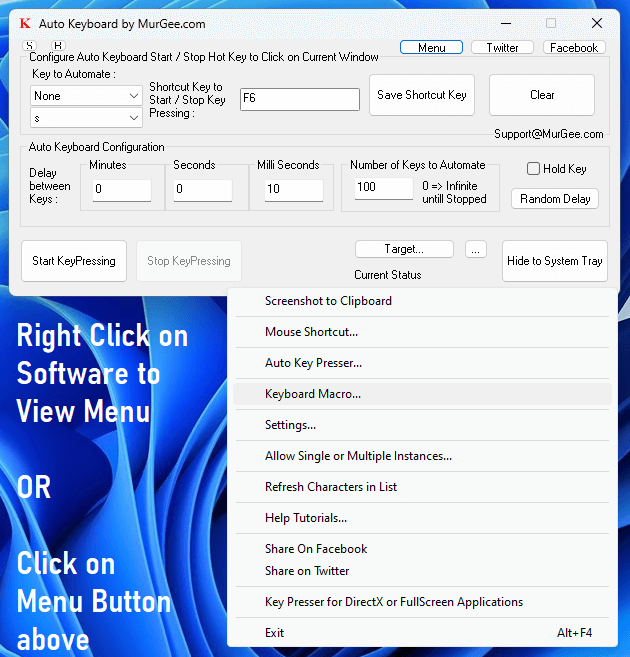Image resolution: width=630 pixels, height=657 pixels.
Task: Select Refresh Characters in List
Action: (331, 487)
